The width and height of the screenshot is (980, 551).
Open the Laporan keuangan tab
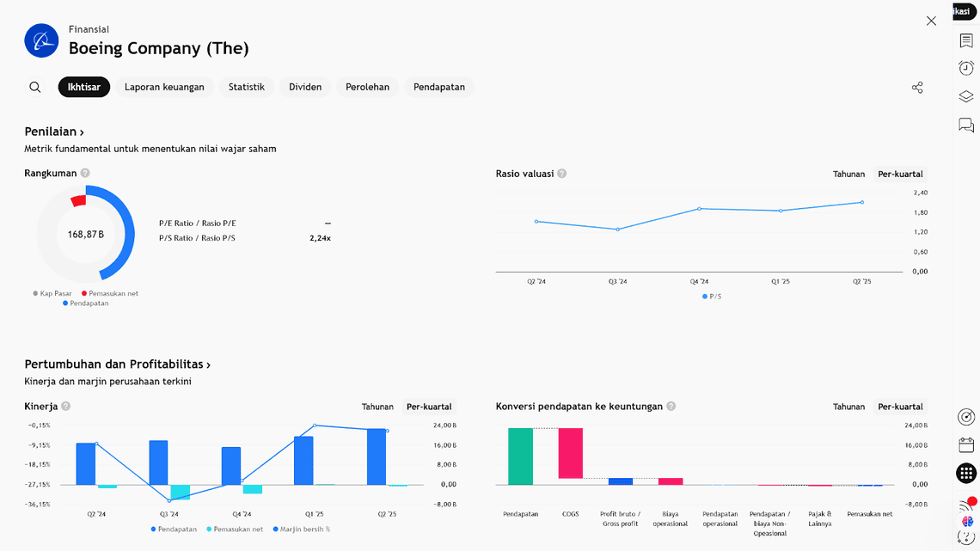(164, 87)
